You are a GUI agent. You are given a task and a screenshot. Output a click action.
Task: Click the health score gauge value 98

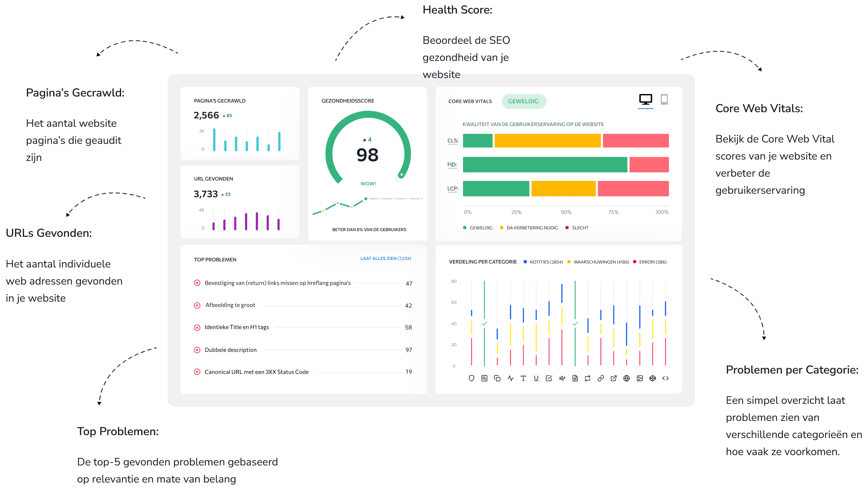[x=367, y=155]
